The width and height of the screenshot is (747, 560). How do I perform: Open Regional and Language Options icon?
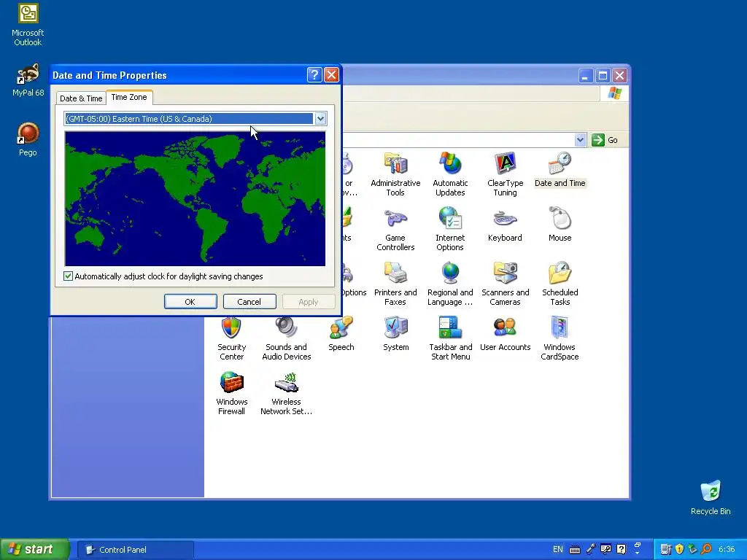tap(450, 284)
